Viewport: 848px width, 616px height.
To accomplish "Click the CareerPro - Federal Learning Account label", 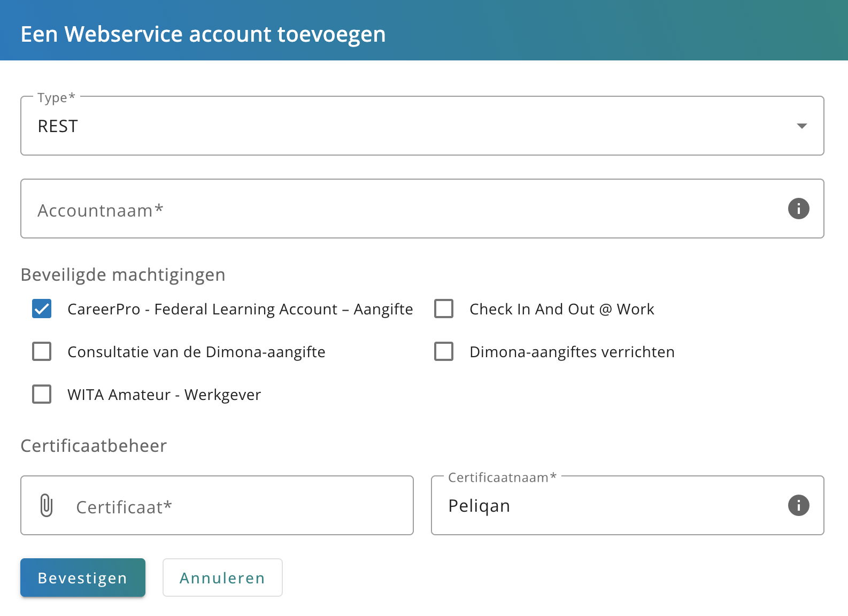I will (x=240, y=309).
